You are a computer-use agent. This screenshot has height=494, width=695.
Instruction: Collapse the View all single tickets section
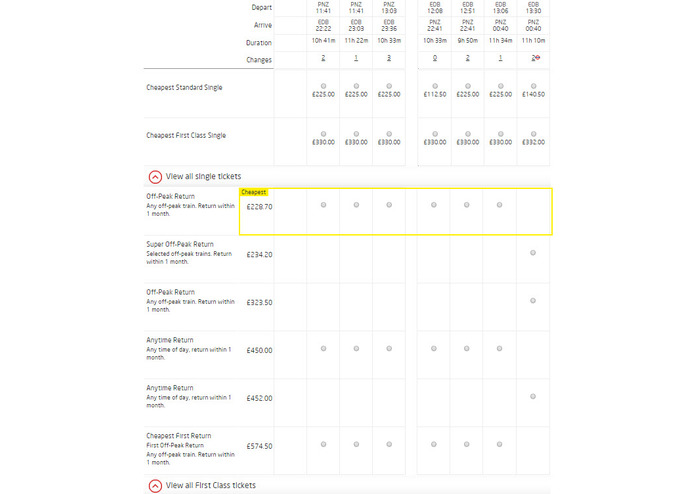pos(155,177)
